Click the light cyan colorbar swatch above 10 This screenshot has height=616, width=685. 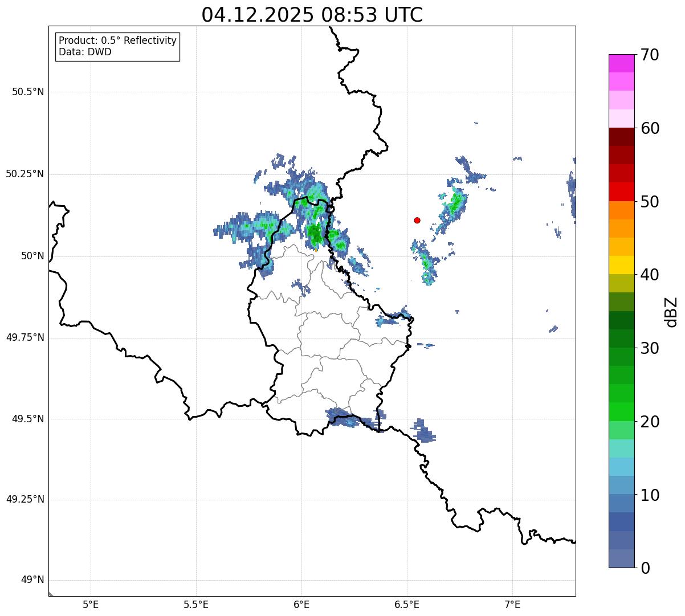tap(622, 467)
